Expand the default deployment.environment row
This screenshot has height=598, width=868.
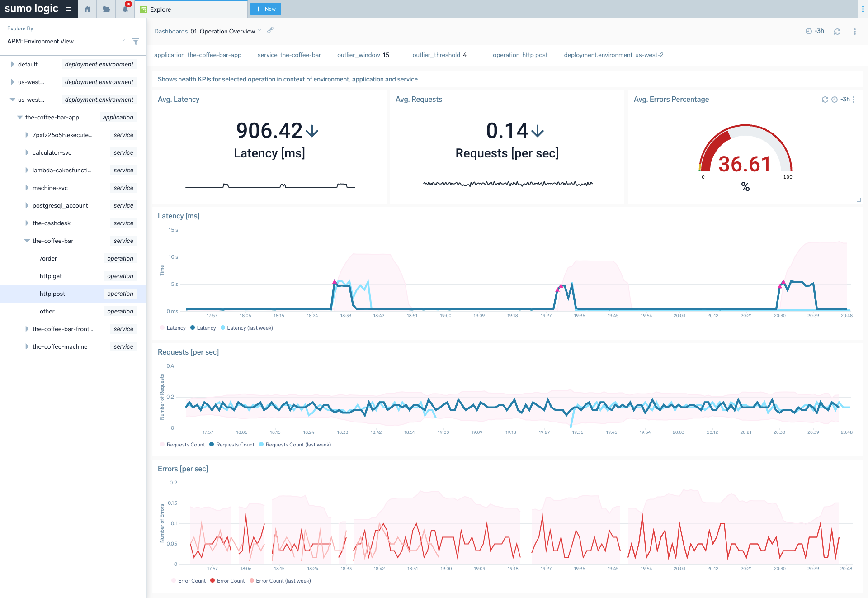(x=11, y=64)
